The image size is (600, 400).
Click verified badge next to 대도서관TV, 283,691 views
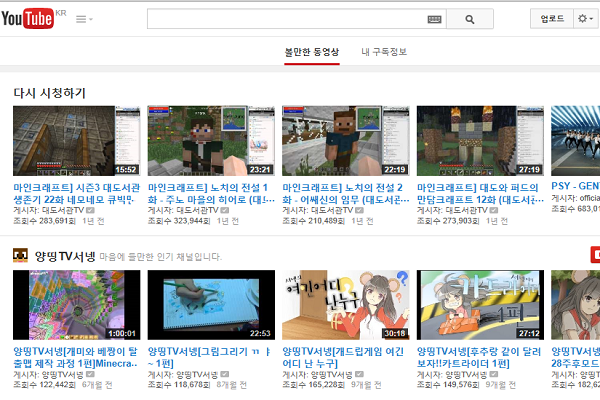pos(90,210)
